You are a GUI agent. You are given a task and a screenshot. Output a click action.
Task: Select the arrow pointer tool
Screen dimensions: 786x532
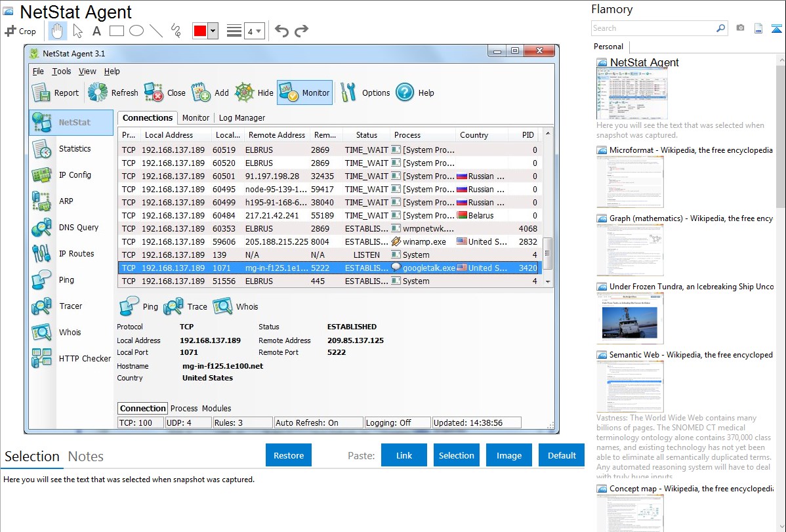(77, 31)
